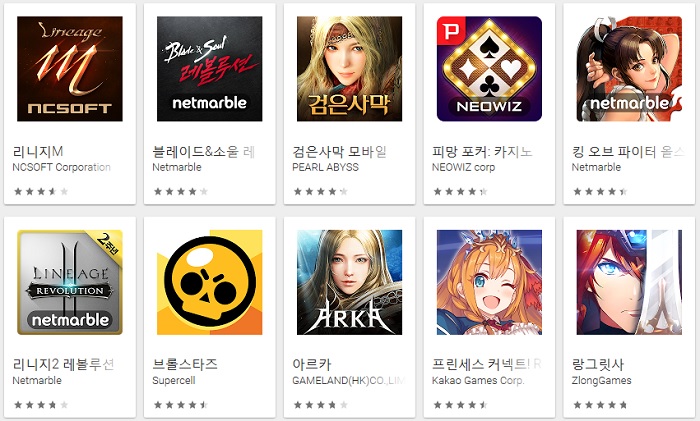Click the Kakao Games Corp. developer link
The image size is (700, 421).
[478, 380]
